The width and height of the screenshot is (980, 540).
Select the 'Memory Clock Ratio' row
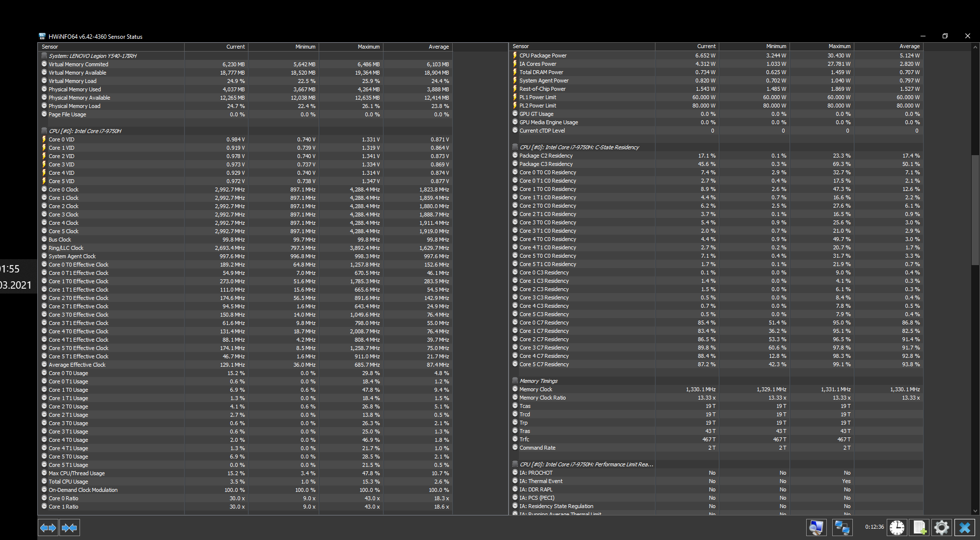click(x=716, y=398)
